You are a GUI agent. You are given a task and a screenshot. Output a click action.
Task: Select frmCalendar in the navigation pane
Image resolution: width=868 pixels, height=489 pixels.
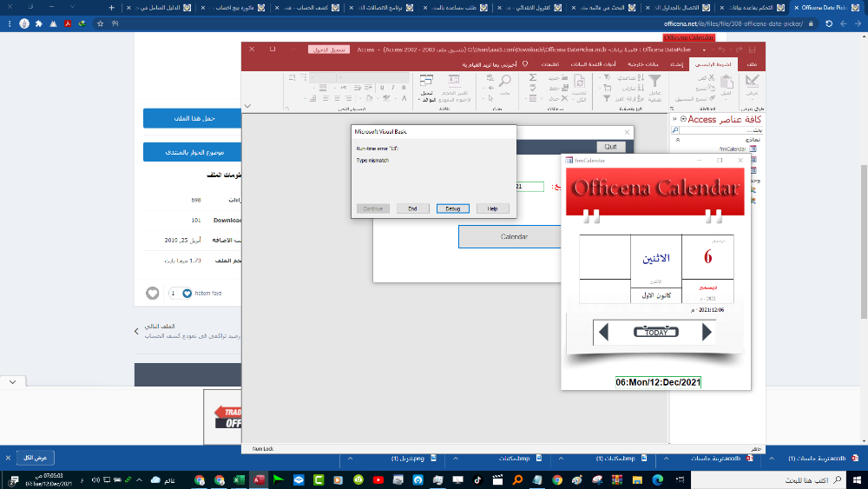coord(733,149)
